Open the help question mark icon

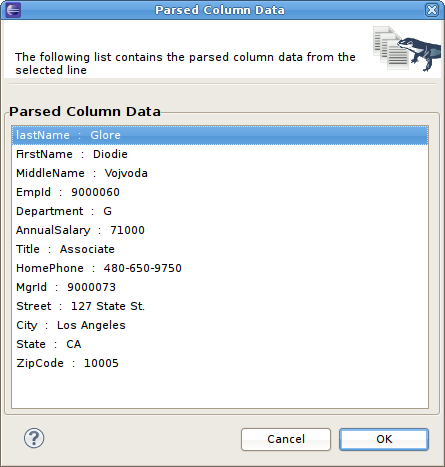click(x=34, y=438)
